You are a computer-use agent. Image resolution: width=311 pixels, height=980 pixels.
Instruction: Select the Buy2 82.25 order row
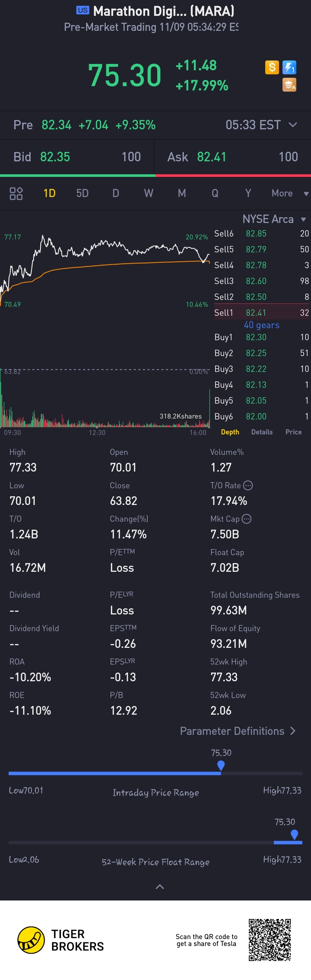tap(261, 353)
